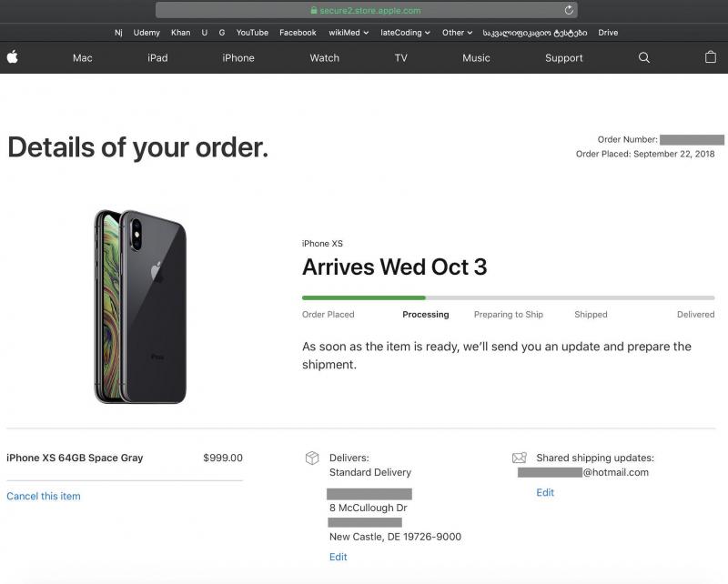Click the order progress bar
728x584 pixels.
[x=508, y=297]
